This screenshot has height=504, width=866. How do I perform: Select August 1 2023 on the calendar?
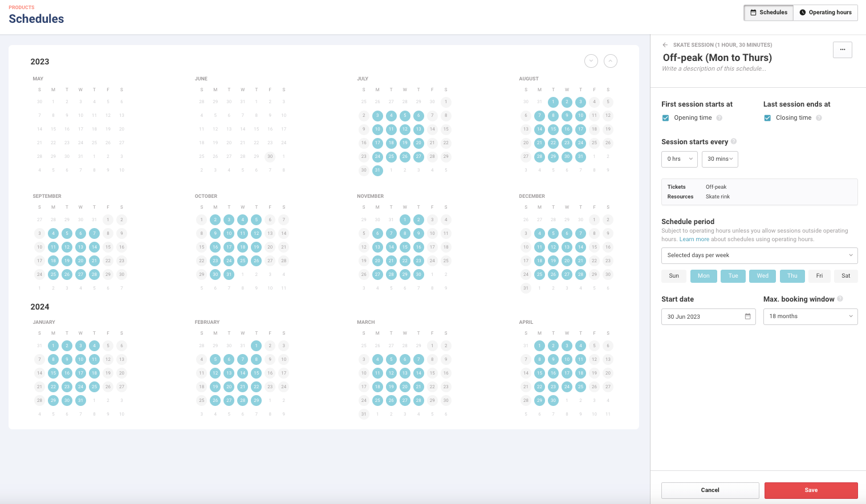point(553,102)
